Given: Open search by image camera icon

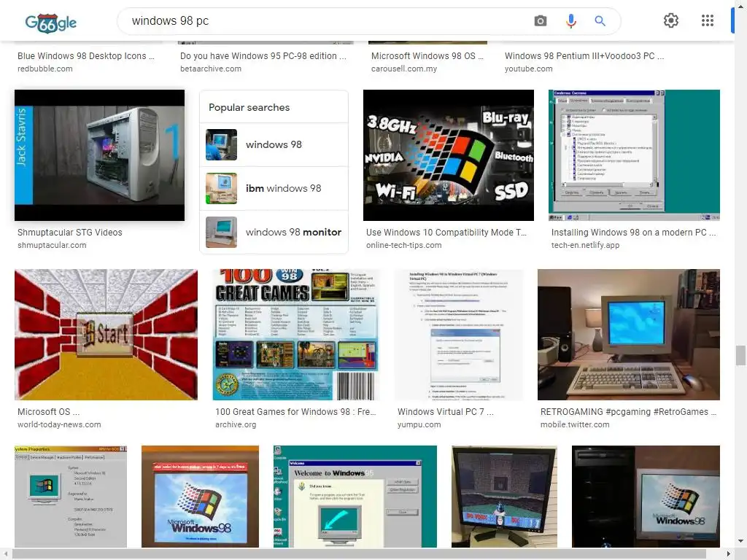Looking at the screenshot, I should [541, 21].
